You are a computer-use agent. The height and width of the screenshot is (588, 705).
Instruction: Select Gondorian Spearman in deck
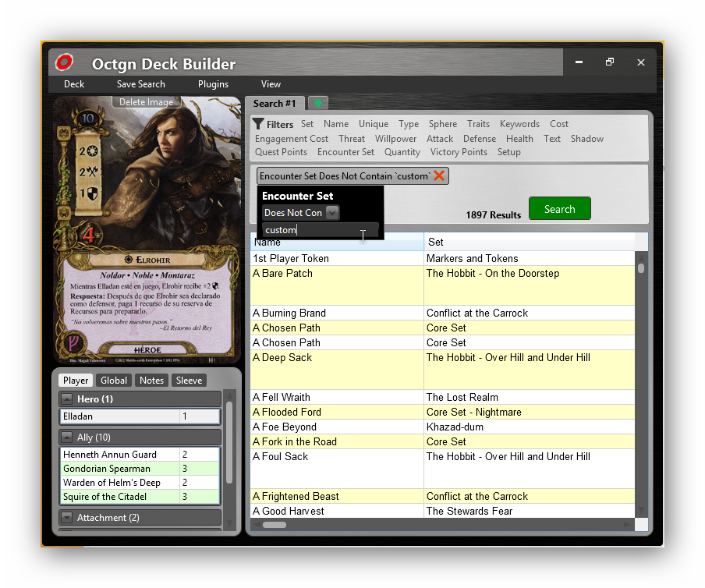(x=140, y=469)
